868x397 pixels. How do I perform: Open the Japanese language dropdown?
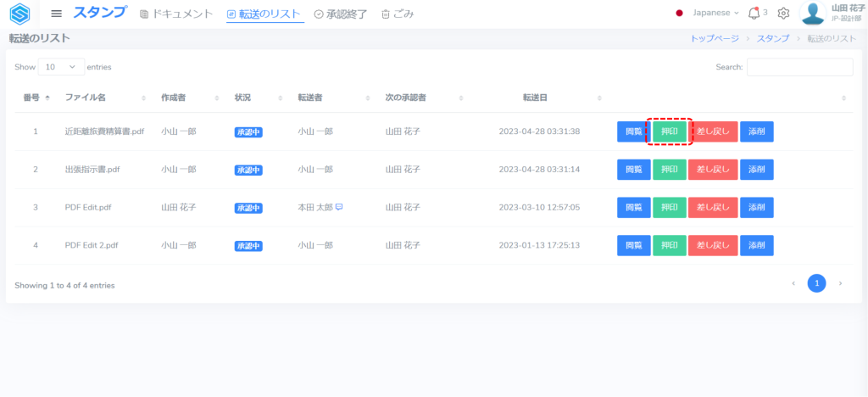click(708, 13)
